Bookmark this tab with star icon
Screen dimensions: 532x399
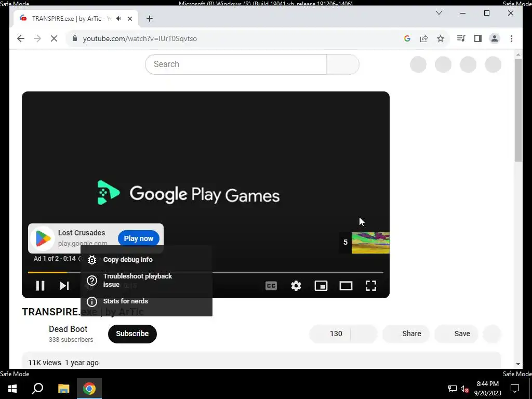[441, 38]
